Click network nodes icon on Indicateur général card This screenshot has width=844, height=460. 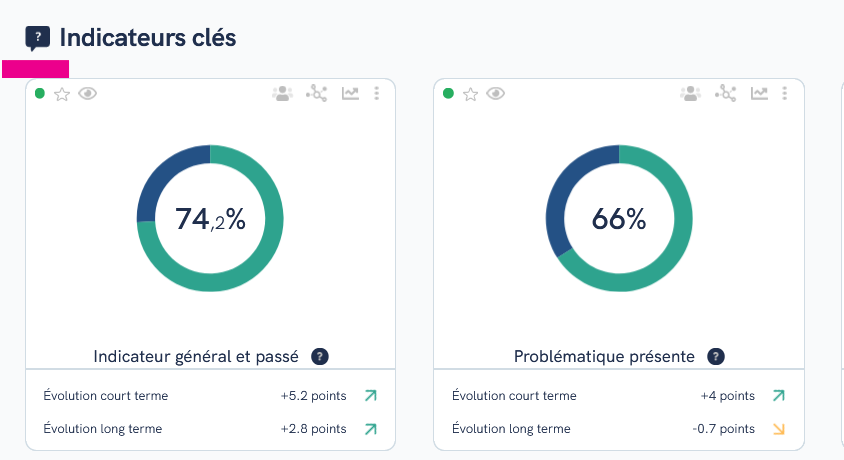point(316,94)
